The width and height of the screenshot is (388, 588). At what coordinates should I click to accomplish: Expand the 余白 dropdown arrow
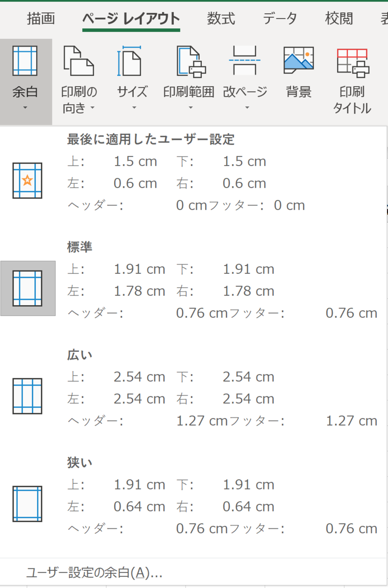(x=25, y=108)
